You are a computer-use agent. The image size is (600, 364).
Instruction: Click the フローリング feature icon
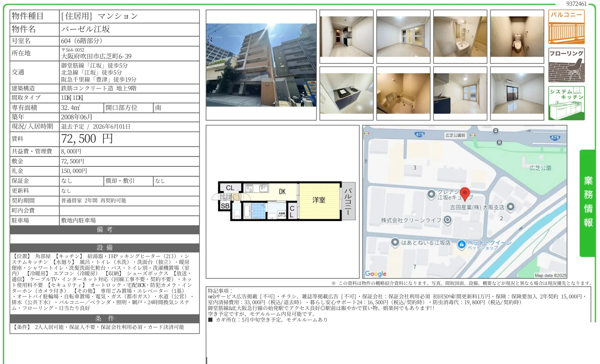[566, 65]
